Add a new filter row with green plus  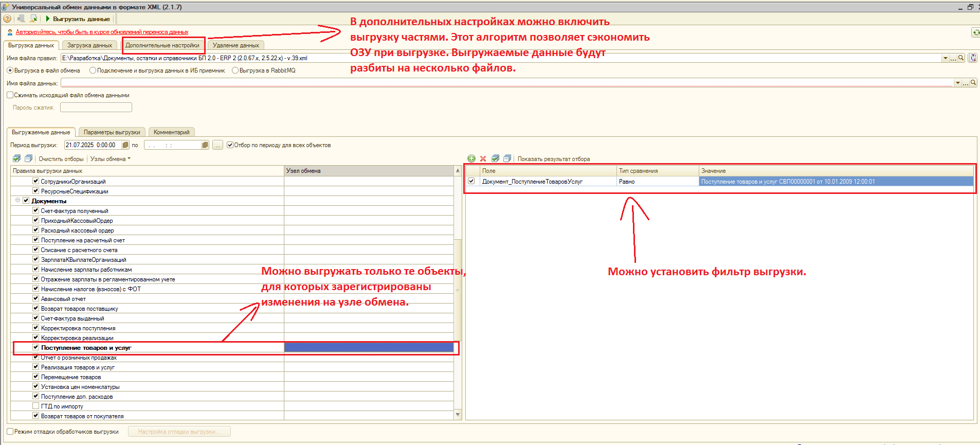point(471,158)
